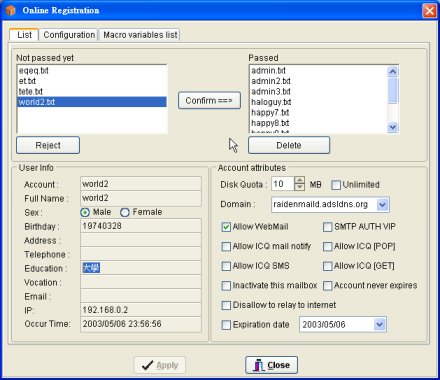
Task: Click the Apply button
Action: [x=160, y=365]
